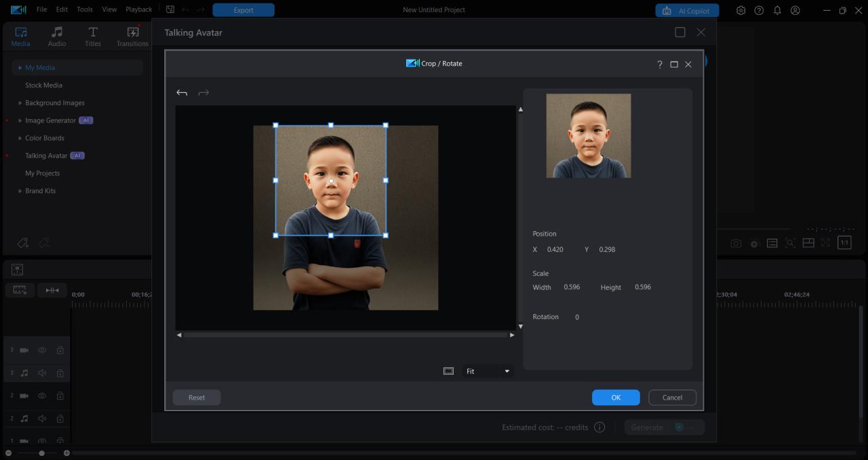The height and width of the screenshot is (460, 868).
Task: Expand the Brand Kits tree item
Action: pos(20,191)
